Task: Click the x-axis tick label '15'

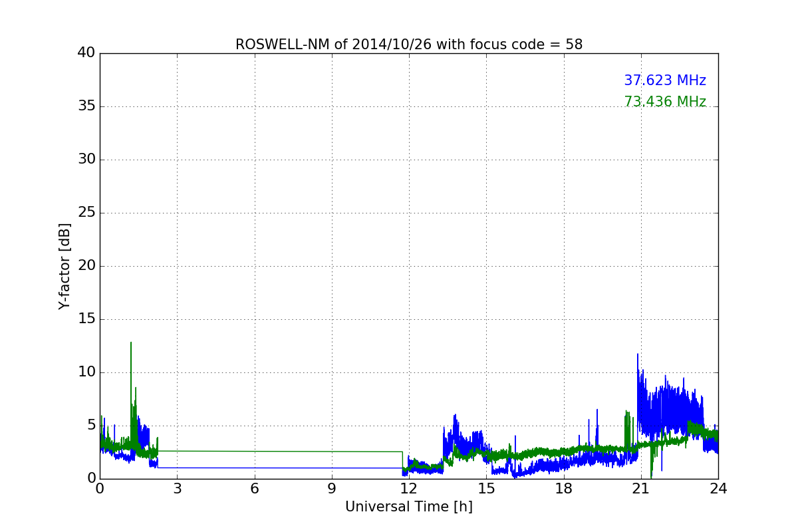Action: click(486, 489)
